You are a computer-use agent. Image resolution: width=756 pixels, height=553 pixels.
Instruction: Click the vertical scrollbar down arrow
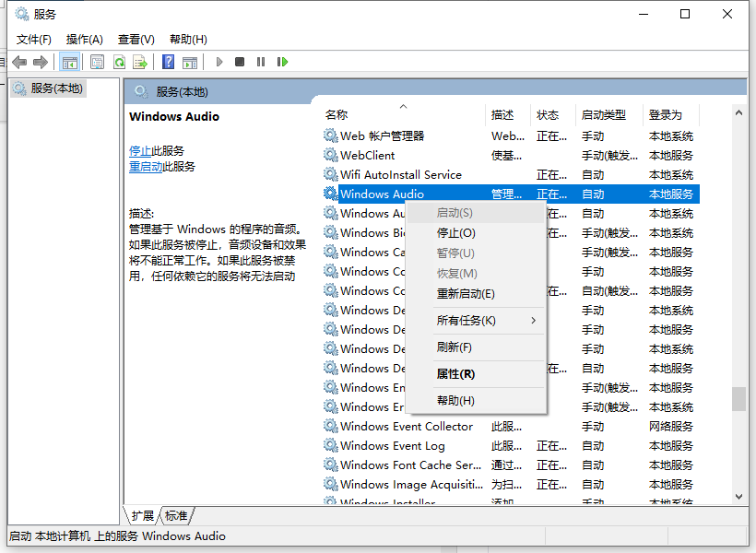[x=738, y=497]
